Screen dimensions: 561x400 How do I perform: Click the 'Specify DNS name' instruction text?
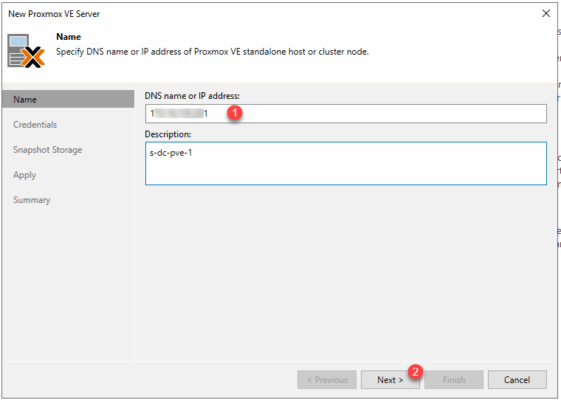pos(212,52)
